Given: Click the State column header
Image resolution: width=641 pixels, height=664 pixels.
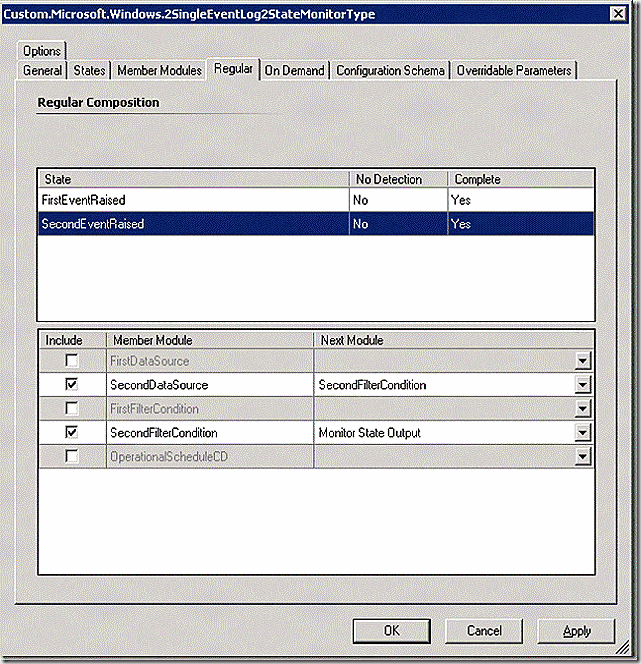Looking at the screenshot, I should click(x=194, y=179).
